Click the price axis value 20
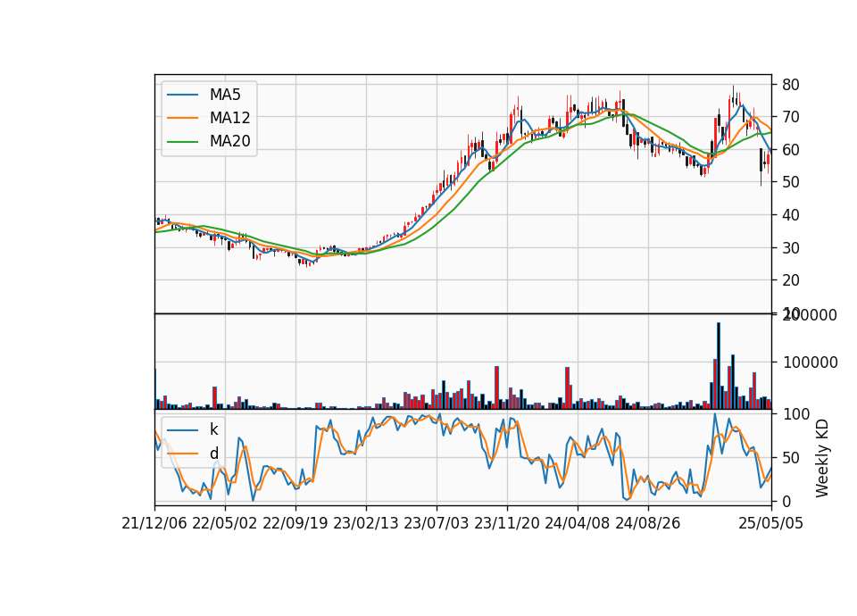Viewport: 857px width, 616px height. pos(791,280)
